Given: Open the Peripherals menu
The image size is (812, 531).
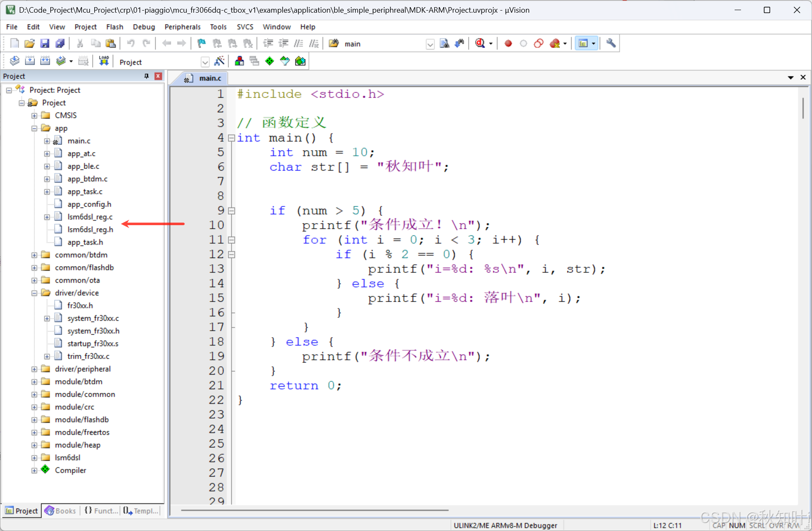Looking at the screenshot, I should pos(182,27).
